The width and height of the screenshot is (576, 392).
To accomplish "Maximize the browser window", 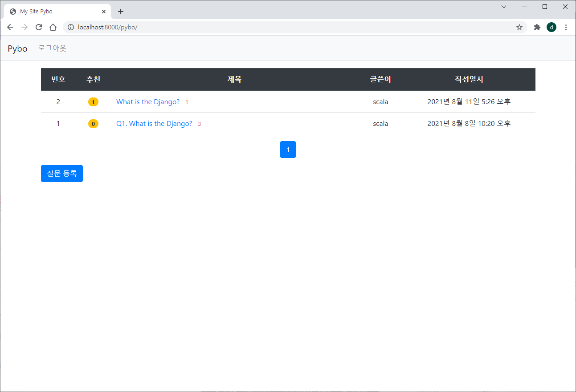I will pyautogui.click(x=545, y=7).
